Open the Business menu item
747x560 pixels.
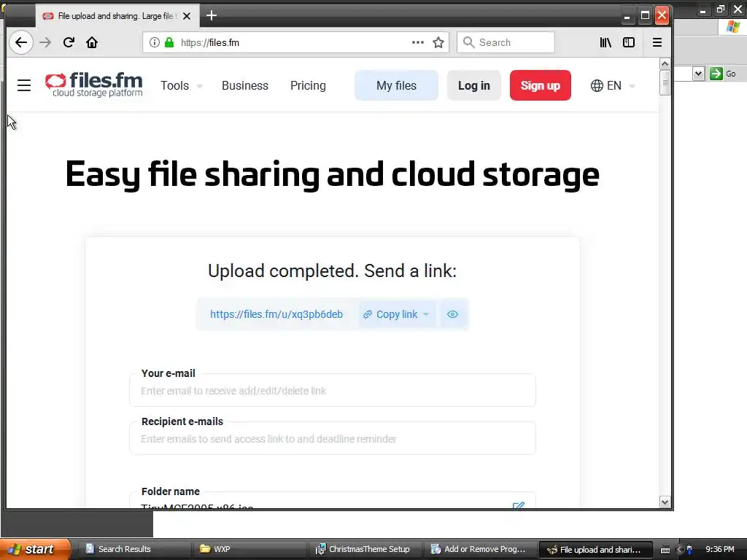(x=245, y=86)
